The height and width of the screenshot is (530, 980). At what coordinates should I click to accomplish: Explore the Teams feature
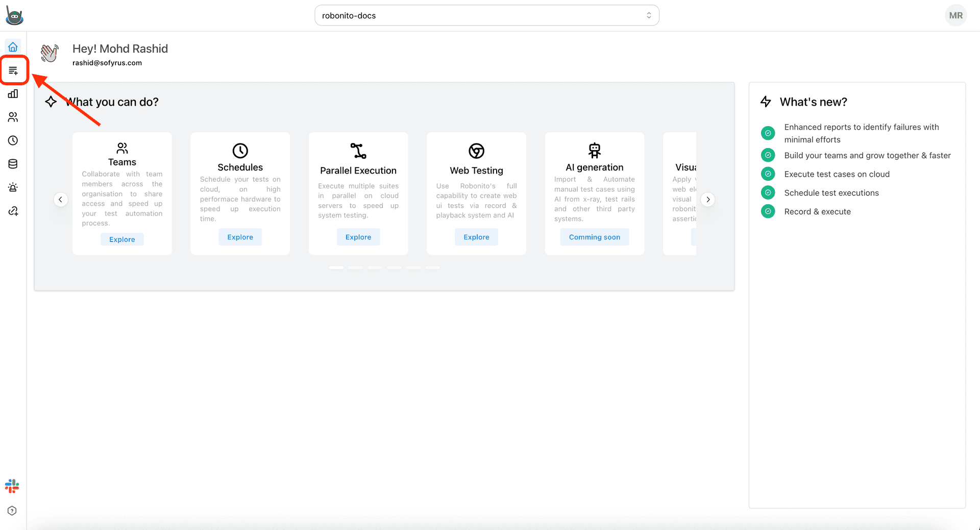pos(122,239)
